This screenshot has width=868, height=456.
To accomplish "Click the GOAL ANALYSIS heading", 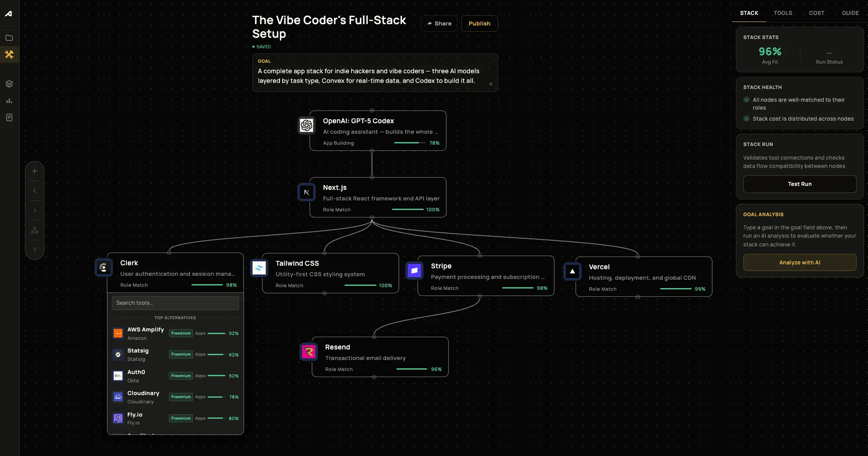I will click(763, 214).
